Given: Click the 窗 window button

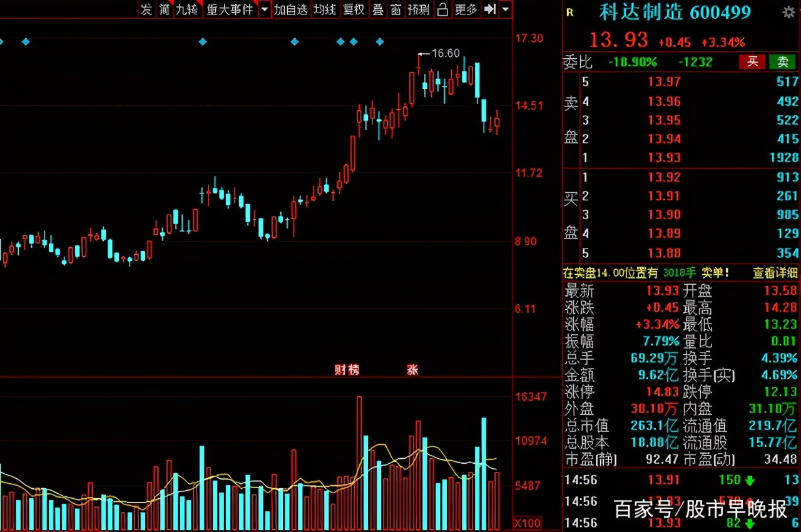Looking at the screenshot, I should (395, 9).
